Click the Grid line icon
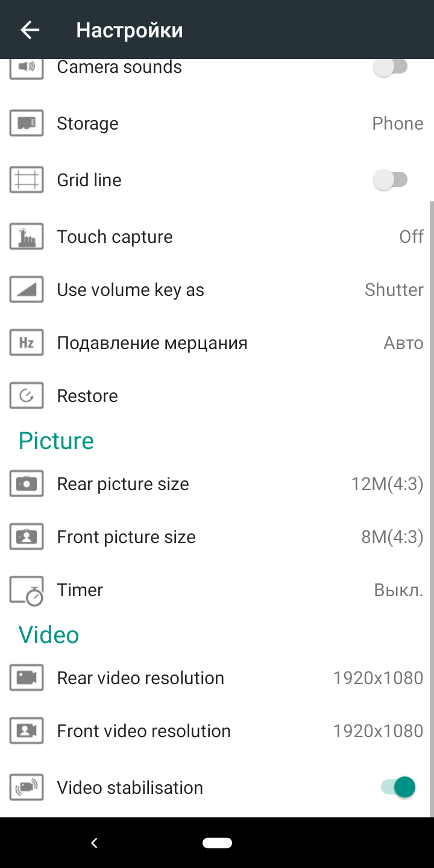 27,180
